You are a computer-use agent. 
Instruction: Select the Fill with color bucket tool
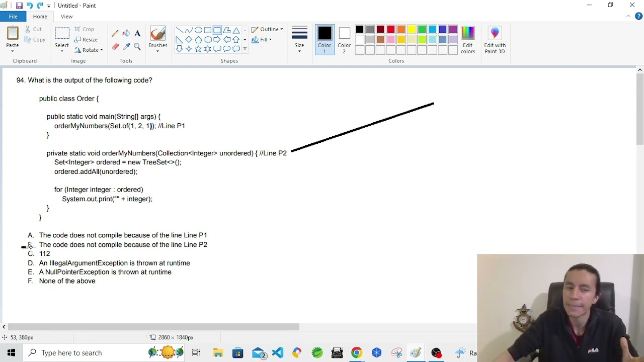(126, 34)
